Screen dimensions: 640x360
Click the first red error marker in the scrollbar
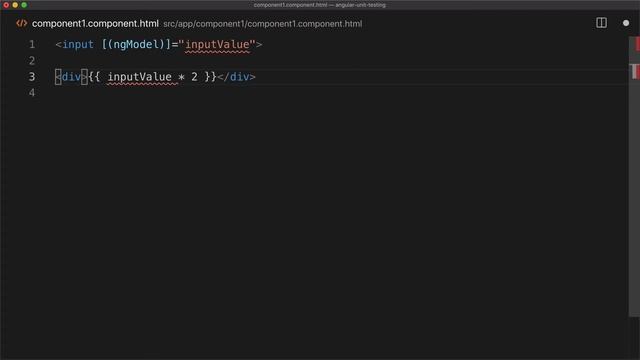637,44
